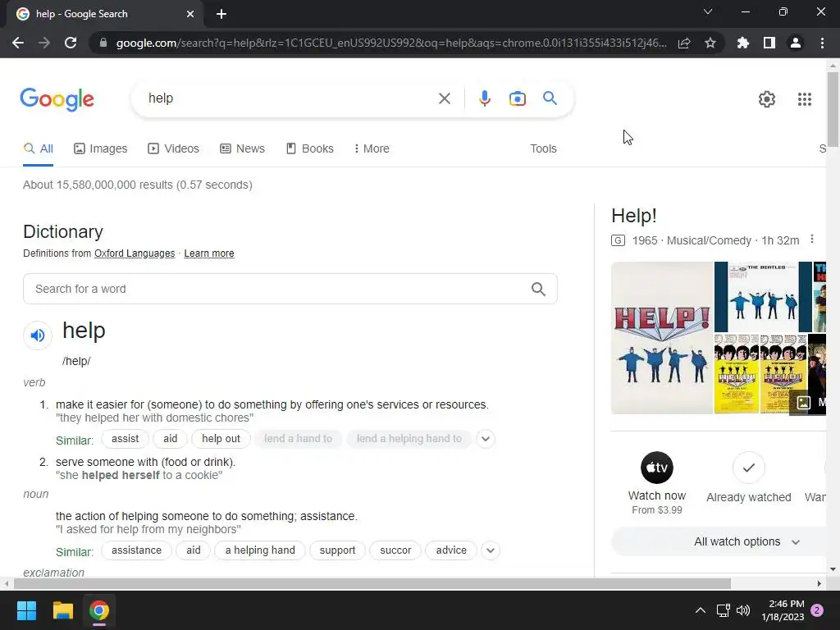Switch to Books results
Image resolution: width=840 pixels, height=630 pixels.
click(309, 148)
